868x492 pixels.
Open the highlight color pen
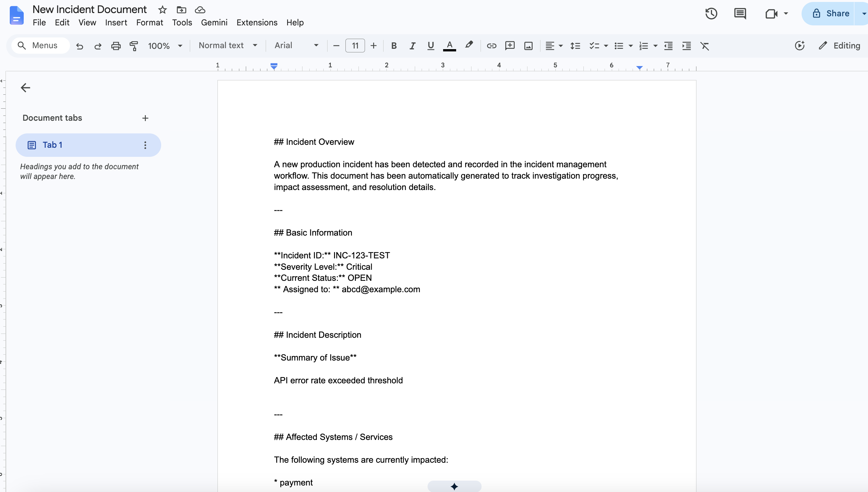tap(469, 45)
